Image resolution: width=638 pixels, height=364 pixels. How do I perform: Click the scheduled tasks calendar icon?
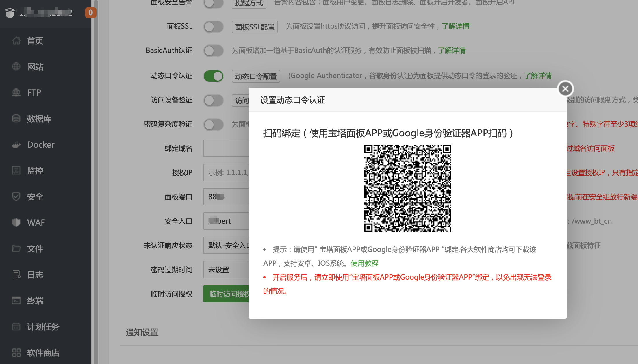tap(16, 326)
